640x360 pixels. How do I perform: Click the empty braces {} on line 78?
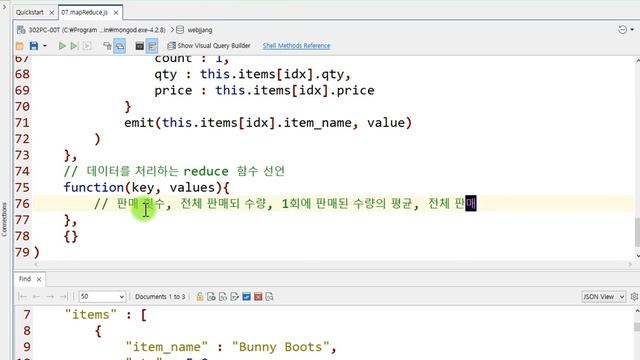pyautogui.click(x=71, y=236)
